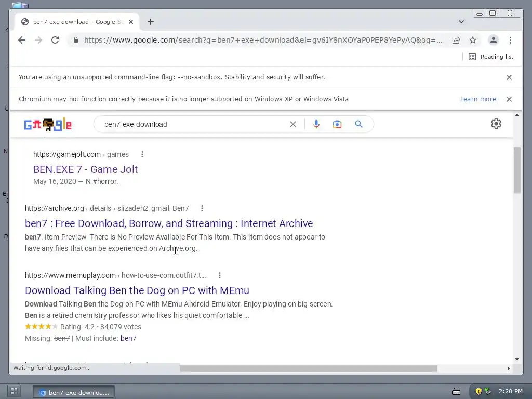Dismiss the no-sandbox warning bar

tap(509, 77)
